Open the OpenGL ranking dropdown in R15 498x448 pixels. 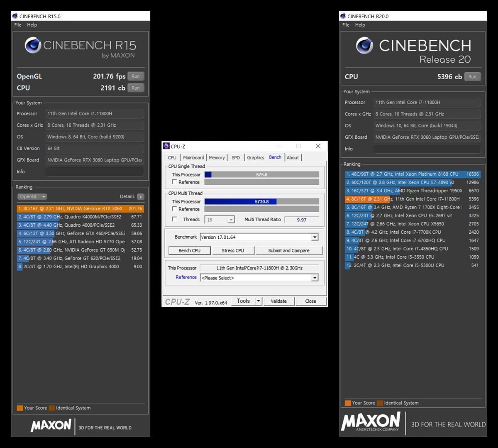32,197
